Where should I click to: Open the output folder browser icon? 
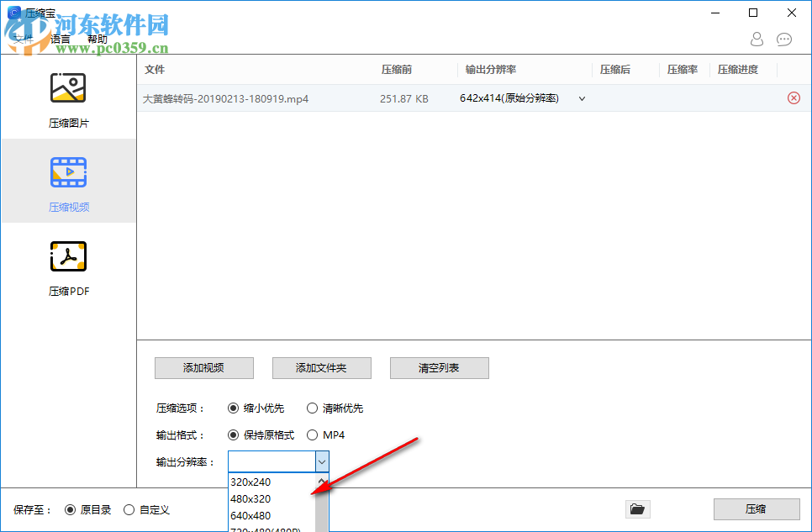coord(638,509)
